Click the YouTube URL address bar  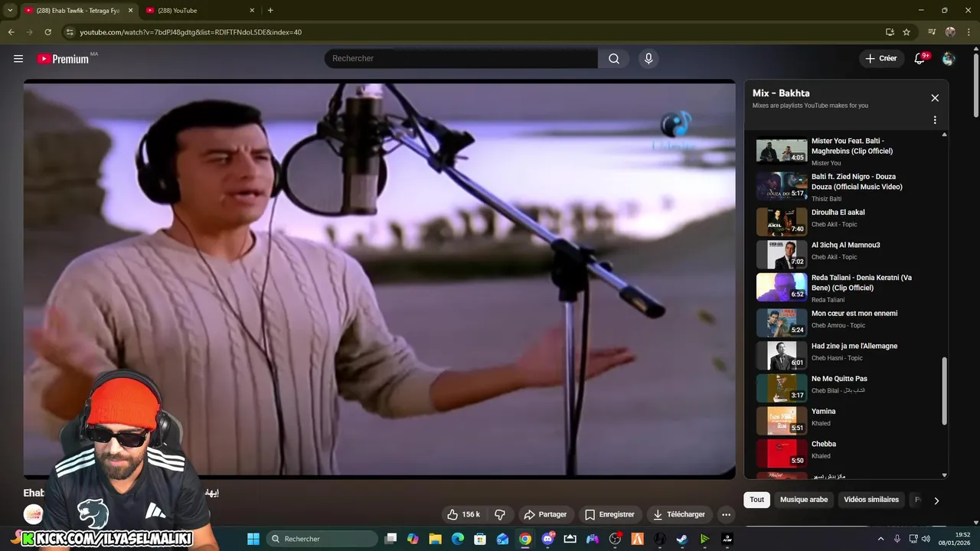[x=475, y=32]
